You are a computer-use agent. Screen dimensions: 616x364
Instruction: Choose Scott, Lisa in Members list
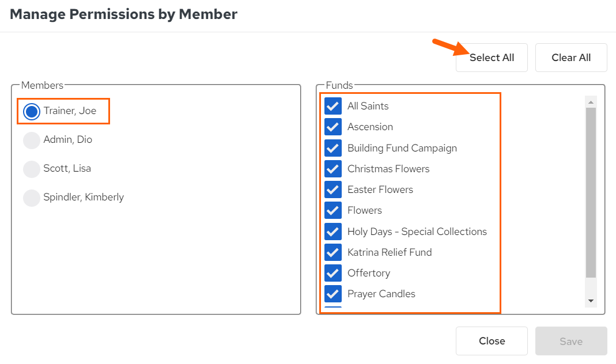click(x=32, y=169)
